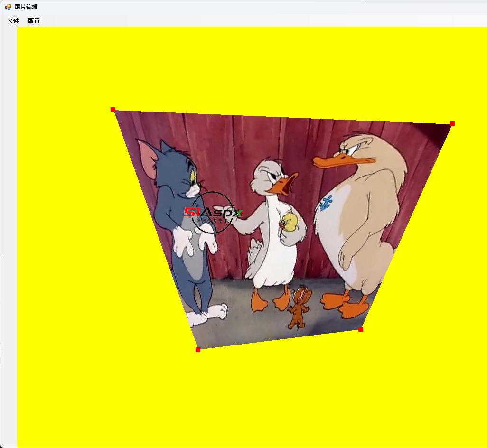
Task: Select the bottom-right red corner handle
Action: click(x=361, y=329)
